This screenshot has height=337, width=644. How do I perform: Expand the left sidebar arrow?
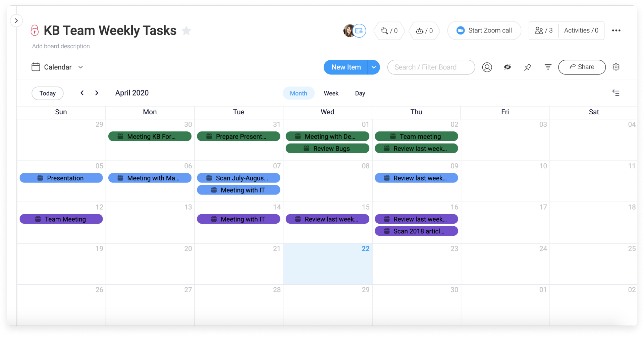[x=16, y=21]
